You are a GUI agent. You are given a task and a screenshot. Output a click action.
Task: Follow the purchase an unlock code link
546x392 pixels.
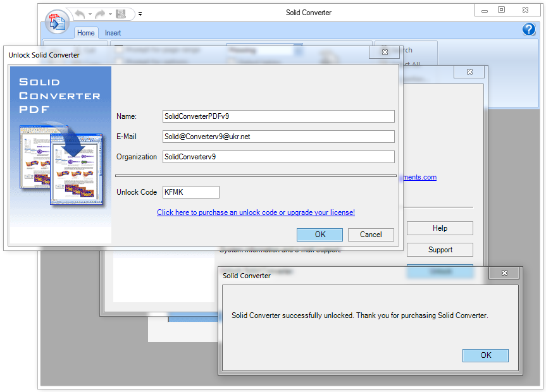[x=256, y=212]
